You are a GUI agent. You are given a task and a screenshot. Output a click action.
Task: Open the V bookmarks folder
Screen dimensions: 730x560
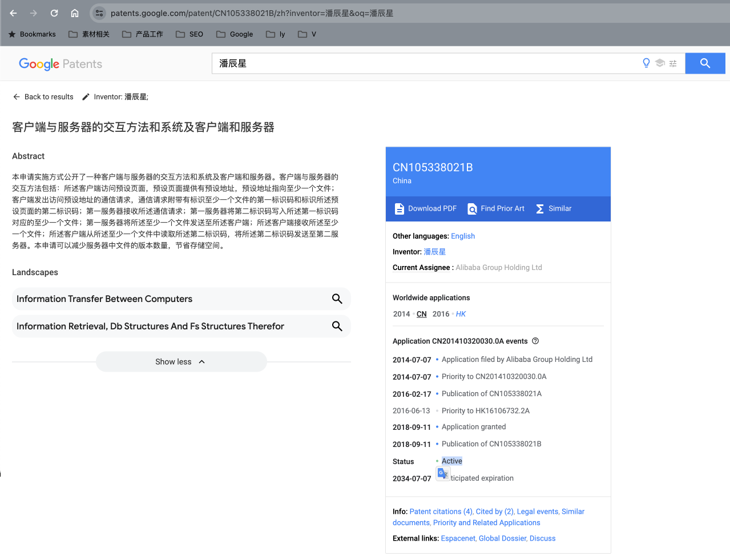coord(307,34)
